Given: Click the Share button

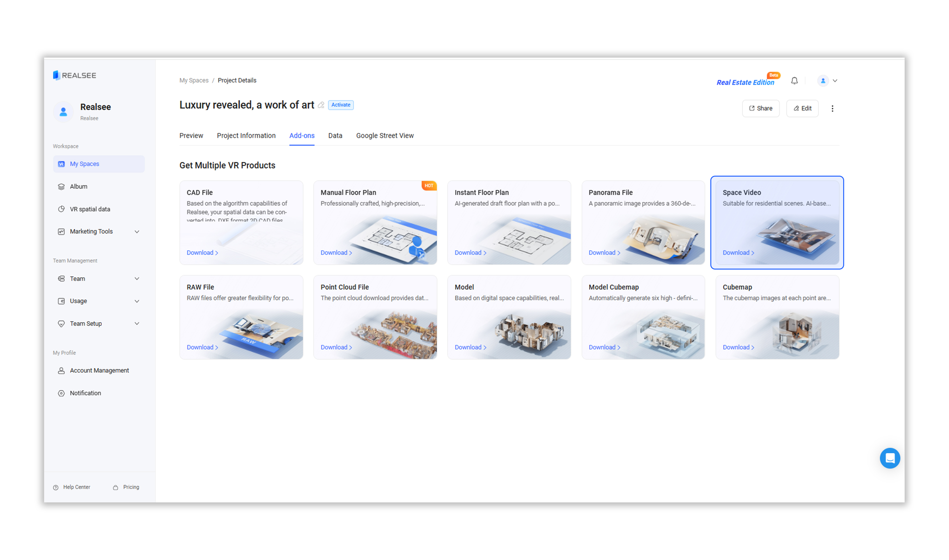Looking at the screenshot, I should (760, 109).
